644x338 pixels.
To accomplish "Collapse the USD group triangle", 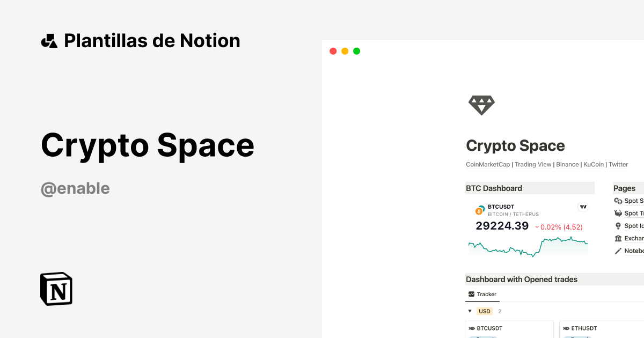I will pyautogui.click(x=470, y=311).
